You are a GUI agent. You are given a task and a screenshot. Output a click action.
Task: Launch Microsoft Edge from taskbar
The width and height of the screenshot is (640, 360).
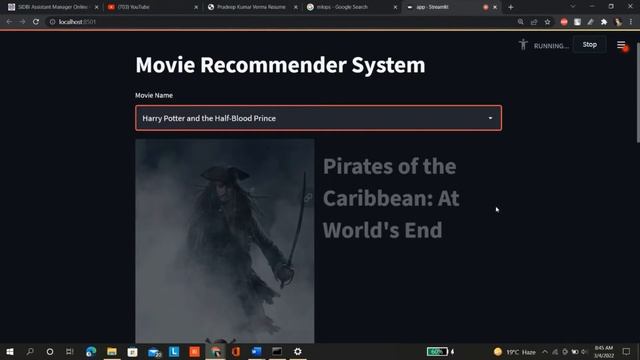tap(91, 351)
